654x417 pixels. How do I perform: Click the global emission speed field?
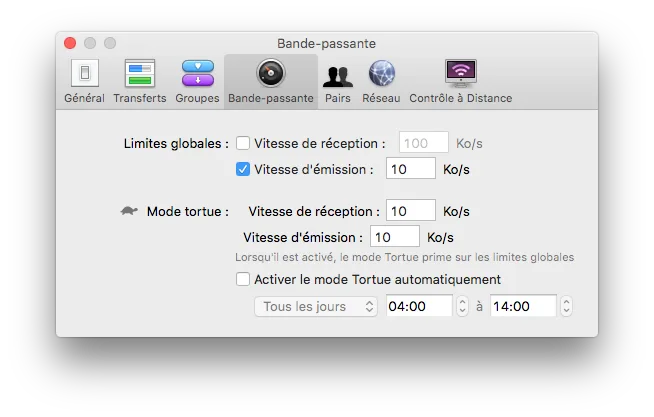click(411, 168)
